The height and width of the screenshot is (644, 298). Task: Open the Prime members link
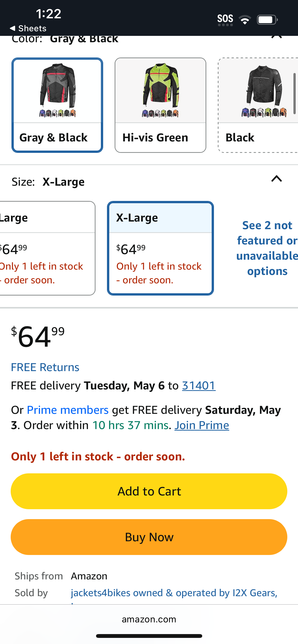point(68,410)
